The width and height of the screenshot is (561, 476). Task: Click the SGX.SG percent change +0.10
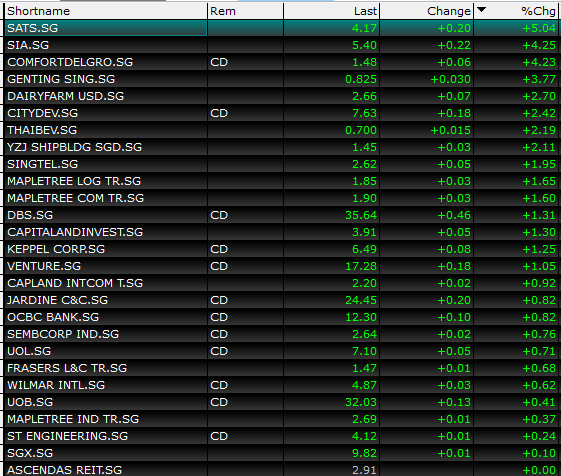539,453
